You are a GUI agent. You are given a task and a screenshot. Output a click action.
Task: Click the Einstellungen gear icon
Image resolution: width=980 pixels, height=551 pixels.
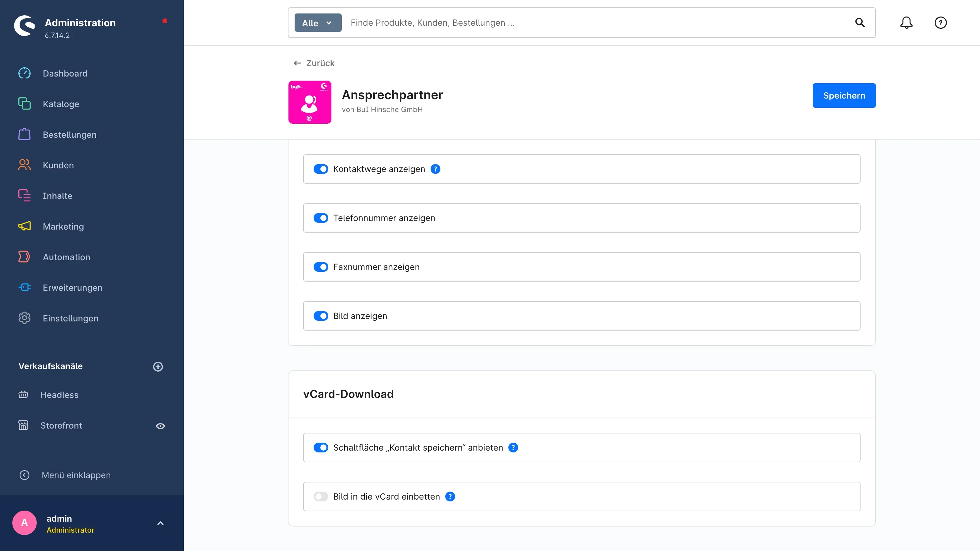coord(24,318)
